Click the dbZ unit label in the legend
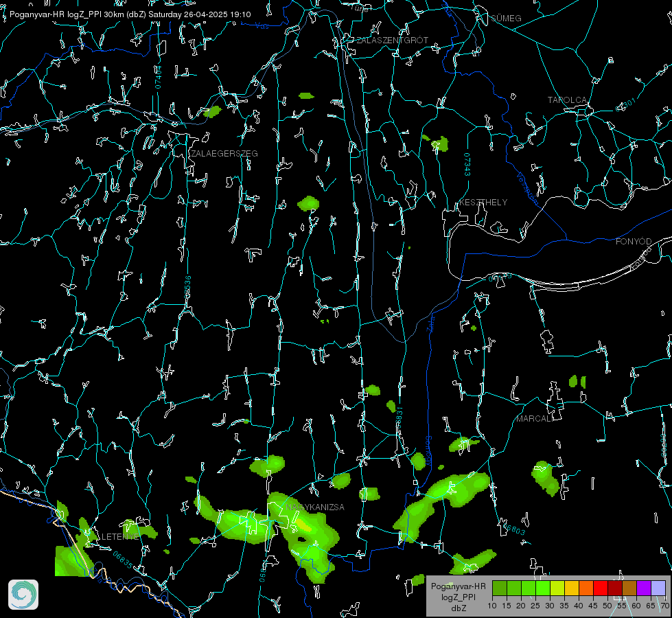Screen dimensions: 672x618 459,608
